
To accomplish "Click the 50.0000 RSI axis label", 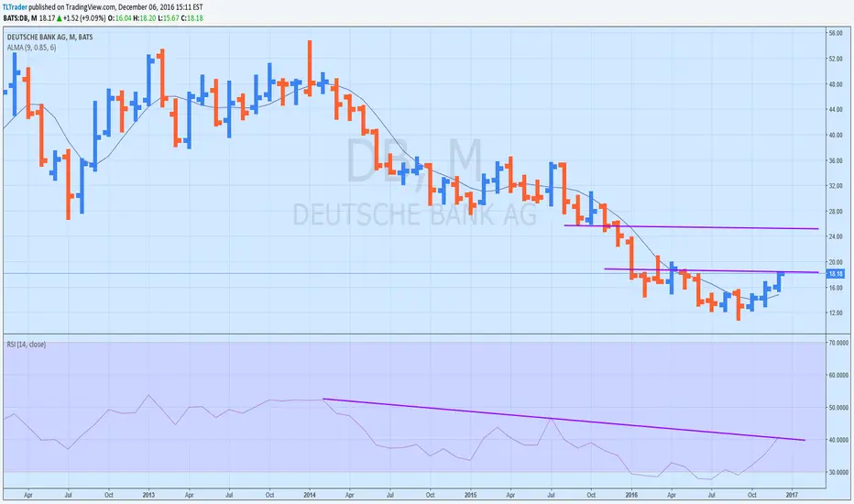I will point(838,408).
